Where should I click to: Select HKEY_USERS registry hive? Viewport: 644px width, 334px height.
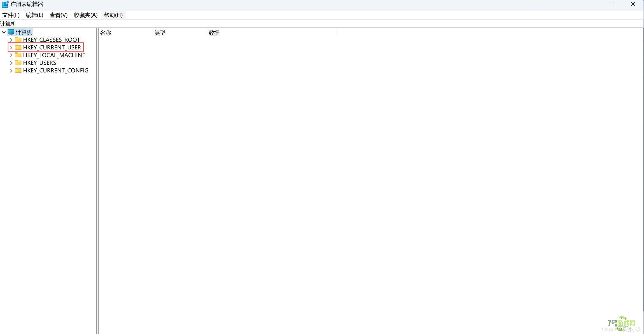click(x=40, y=63)
